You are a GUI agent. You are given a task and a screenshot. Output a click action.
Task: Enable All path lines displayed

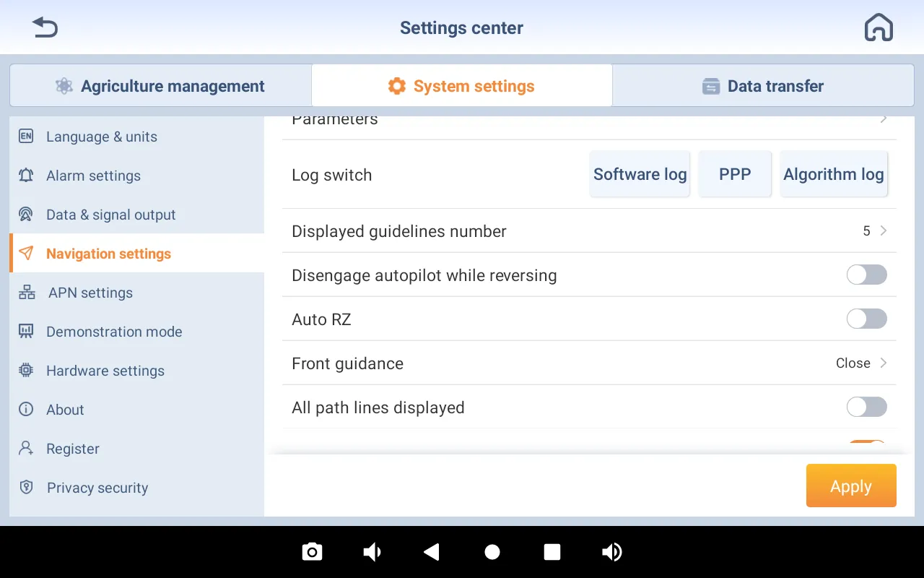click(866, 407)
